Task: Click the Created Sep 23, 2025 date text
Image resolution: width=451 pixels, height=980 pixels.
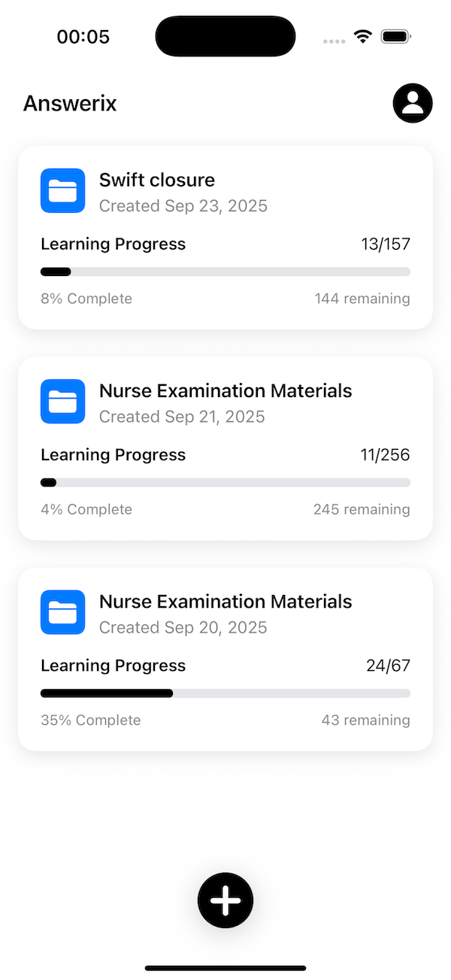Action: [183, 205]
